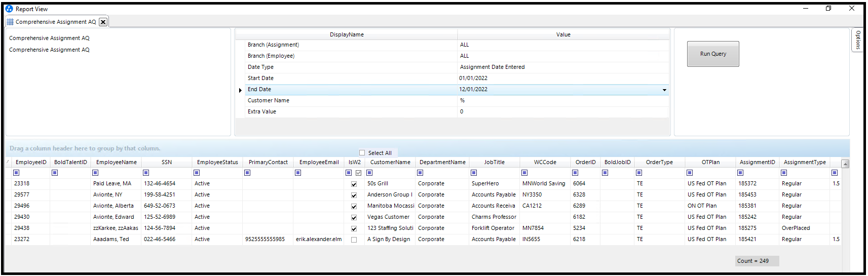This screenshot has height=276, width=868.
Task: Close the Comprehensive Assignment AQ tab
Action: (103, 22)
